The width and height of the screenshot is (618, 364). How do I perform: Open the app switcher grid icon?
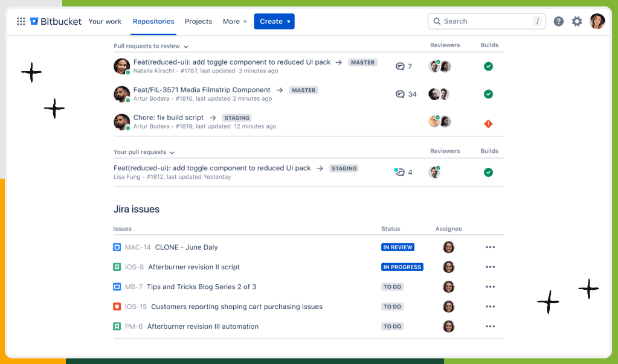21,22
